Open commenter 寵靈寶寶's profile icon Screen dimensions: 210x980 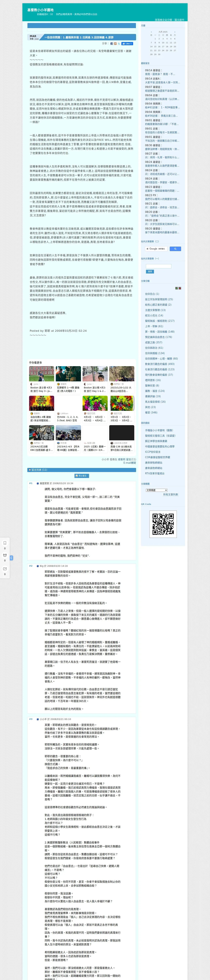(38, 483)
